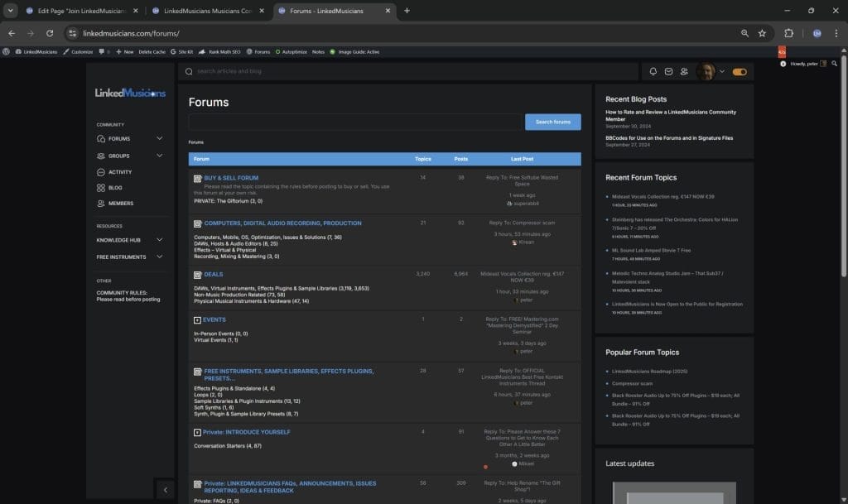Click the notifications bell icon
Screen dimensions: 848x504
coord(653,72)
